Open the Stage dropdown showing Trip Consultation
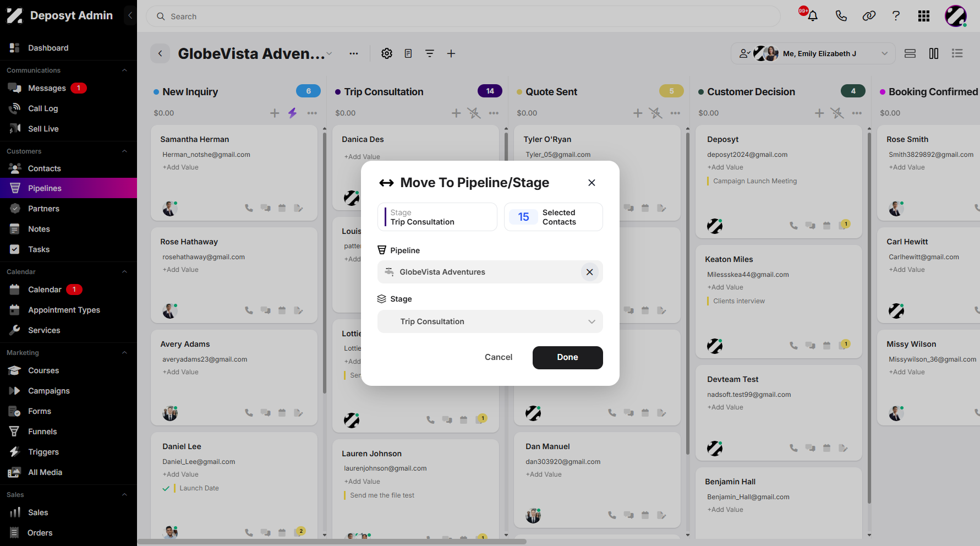 point(490,321)
